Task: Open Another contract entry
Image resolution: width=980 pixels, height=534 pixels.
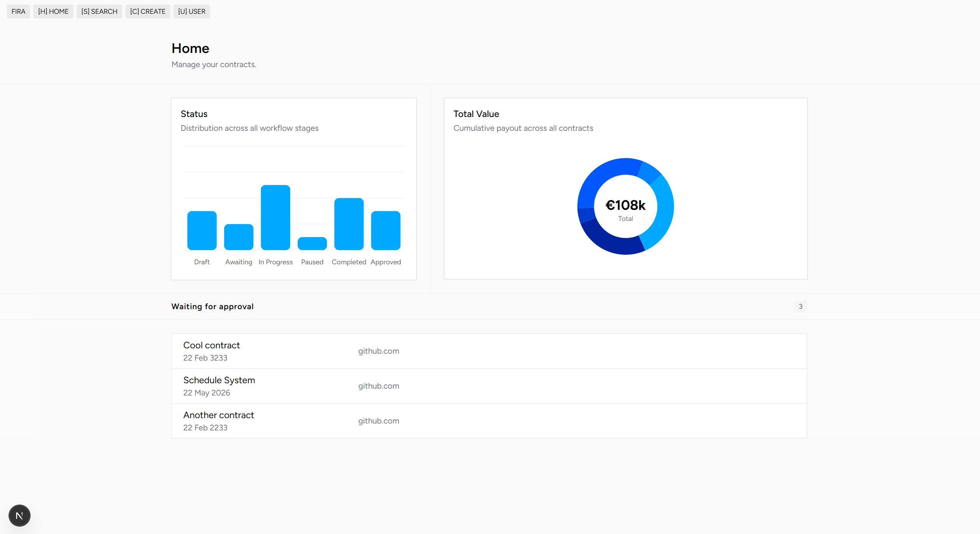Action: click(x=218, y=415)
